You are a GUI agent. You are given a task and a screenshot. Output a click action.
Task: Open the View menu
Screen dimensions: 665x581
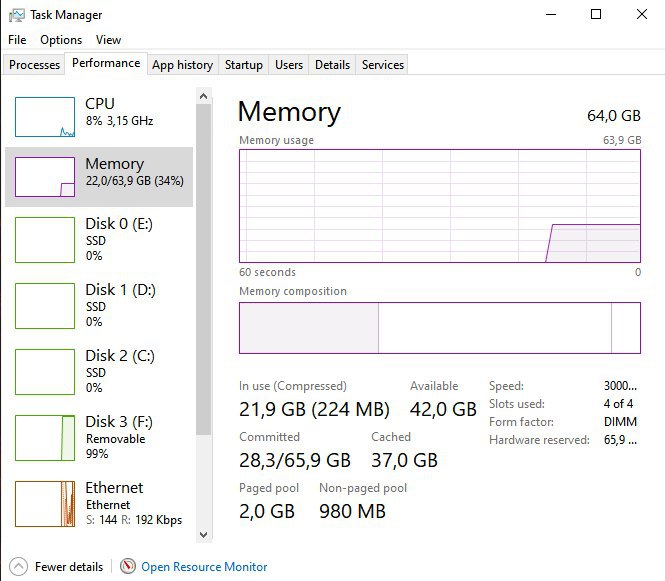[x=108, y=40]
